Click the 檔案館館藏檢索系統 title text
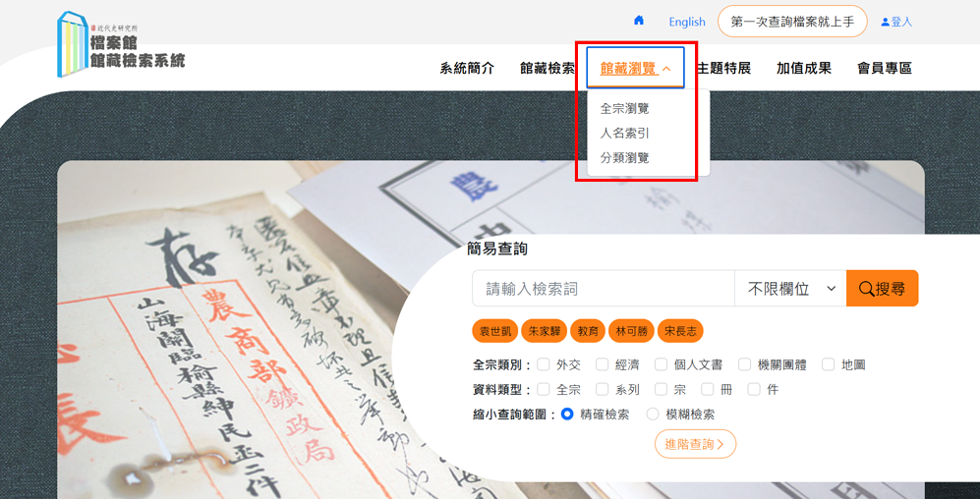Screen dimensions: 980x499 click(x=138, y=52)
